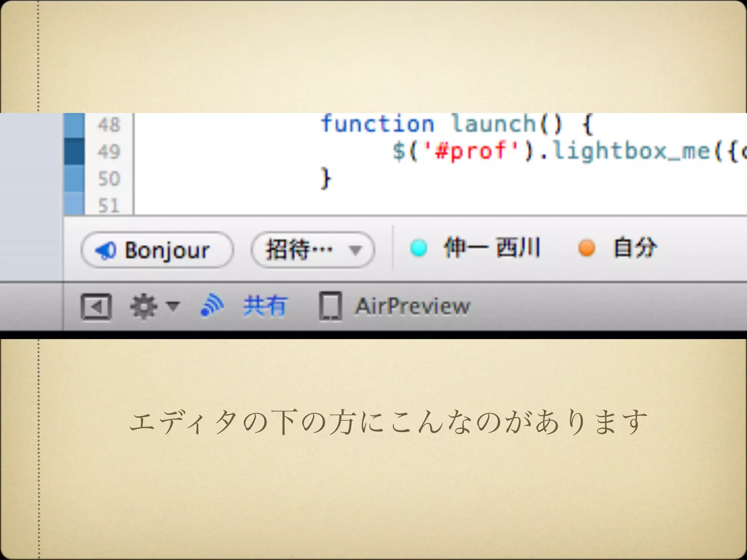747x560 pixels.
Task: Select collaborator 伸一 西川
Action: point(492,248)
